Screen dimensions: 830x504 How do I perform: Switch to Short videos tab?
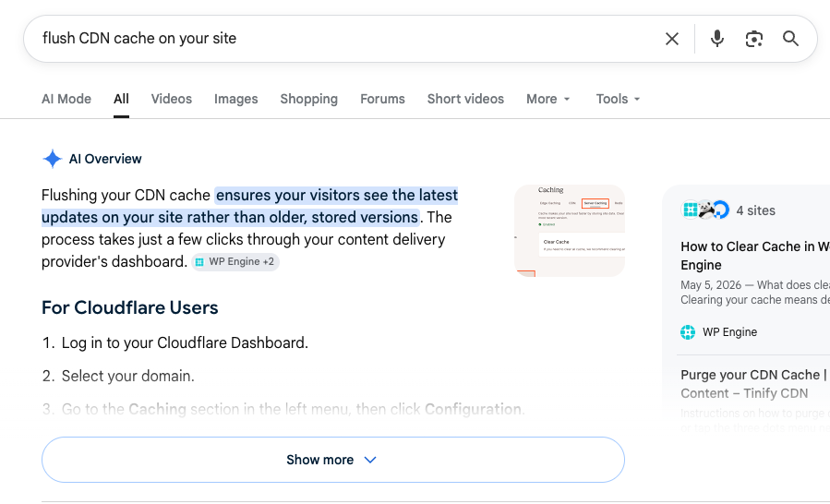tap(466, 99)
